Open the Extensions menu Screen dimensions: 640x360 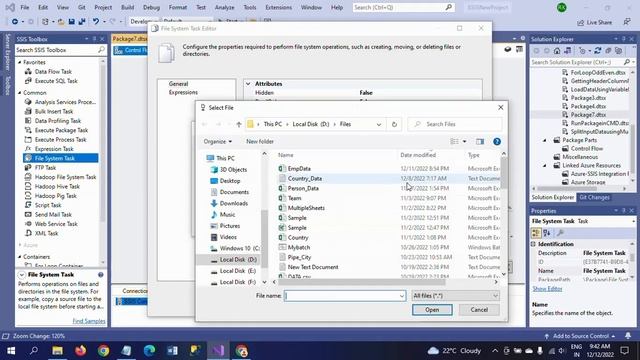278,7
